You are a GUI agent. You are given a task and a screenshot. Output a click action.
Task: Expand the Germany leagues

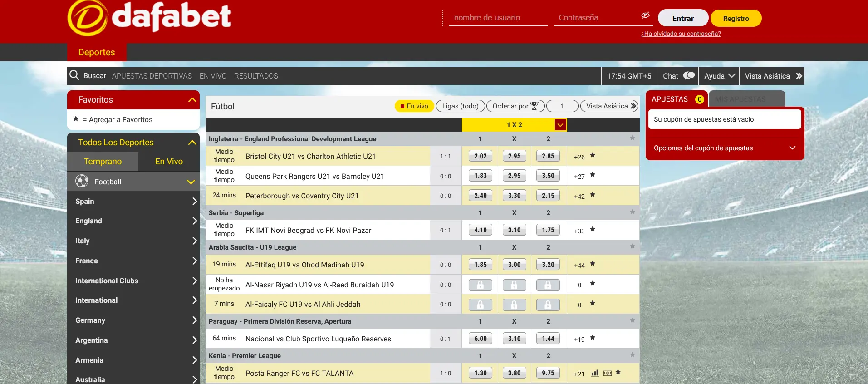[133, 320]
